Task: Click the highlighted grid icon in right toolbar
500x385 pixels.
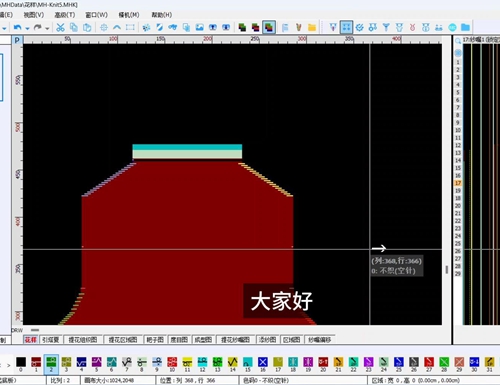Action: pyautogui.click(x=346, y=27)
